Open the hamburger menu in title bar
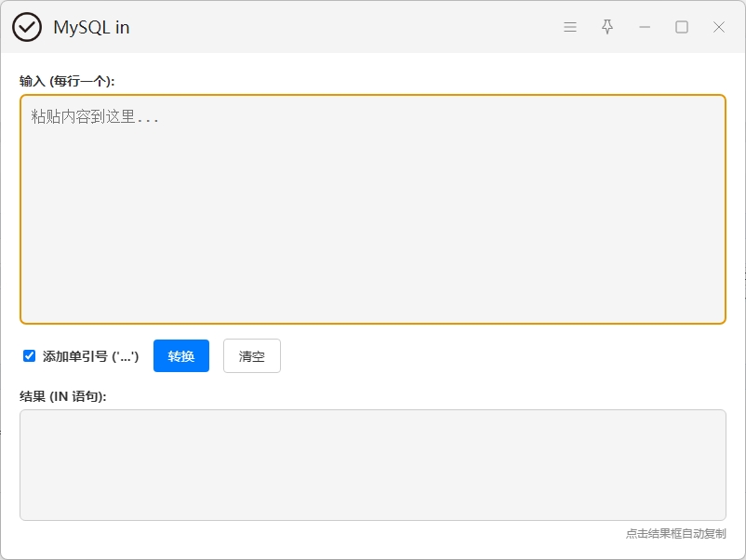 [570, 27]
